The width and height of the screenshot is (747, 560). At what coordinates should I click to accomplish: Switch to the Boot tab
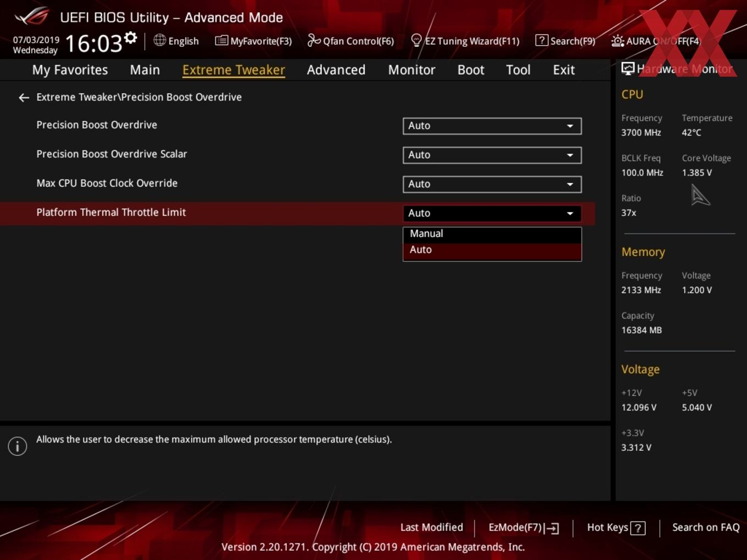[471, 70]
